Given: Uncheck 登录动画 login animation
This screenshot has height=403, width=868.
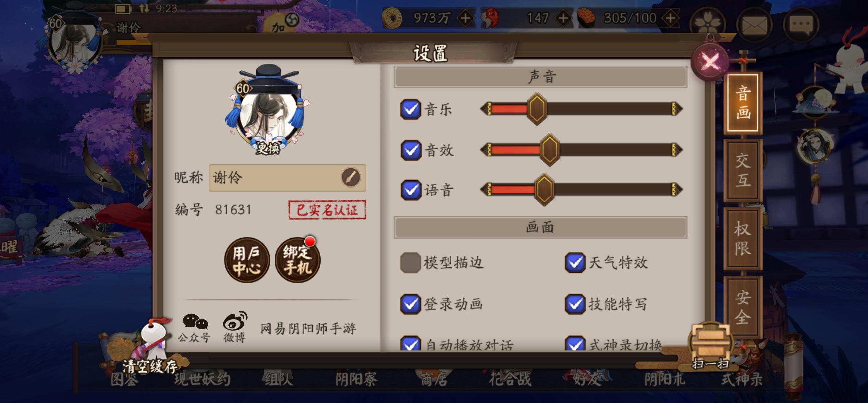Looking at the screenshot, I should click(x=410, y=304).
